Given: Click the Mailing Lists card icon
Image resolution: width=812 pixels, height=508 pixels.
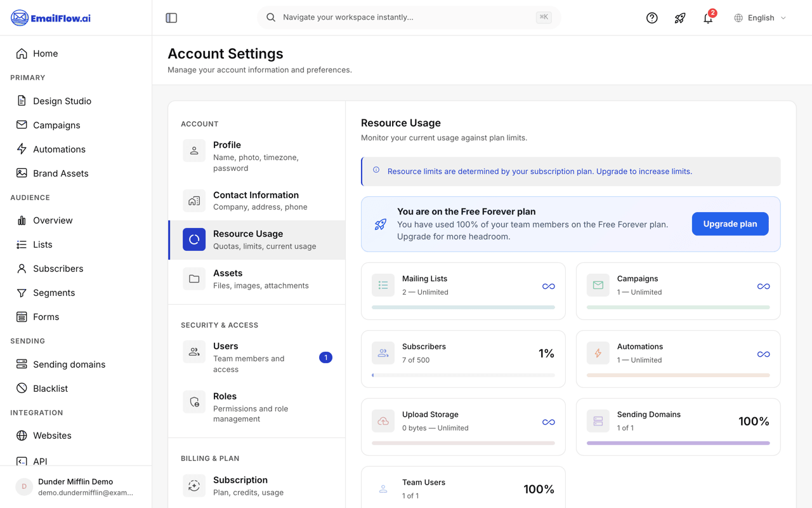Looking at the screenshot, I should click(383, 285).
